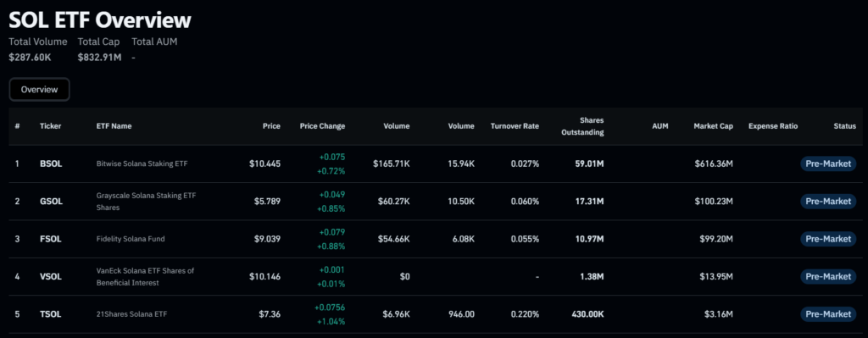This screenshot has width=868, height=338.
Task: Open Fidelity Solana Fund name
Action: tap(131, 239)
